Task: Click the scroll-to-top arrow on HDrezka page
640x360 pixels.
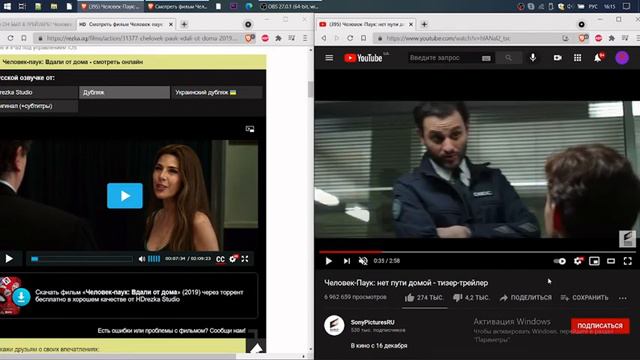Action: click(256, 348)
